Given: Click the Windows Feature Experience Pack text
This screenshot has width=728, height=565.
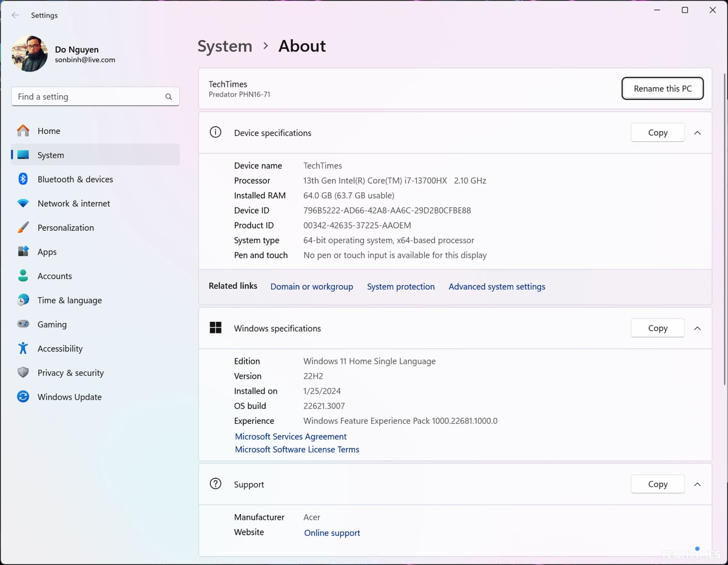Looking at the screenshot, I should coord(400,421).
